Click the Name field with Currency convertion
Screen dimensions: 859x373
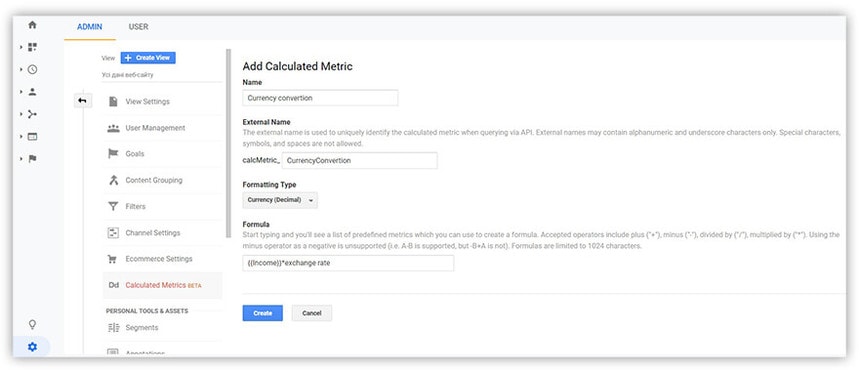tap(320, 98)
